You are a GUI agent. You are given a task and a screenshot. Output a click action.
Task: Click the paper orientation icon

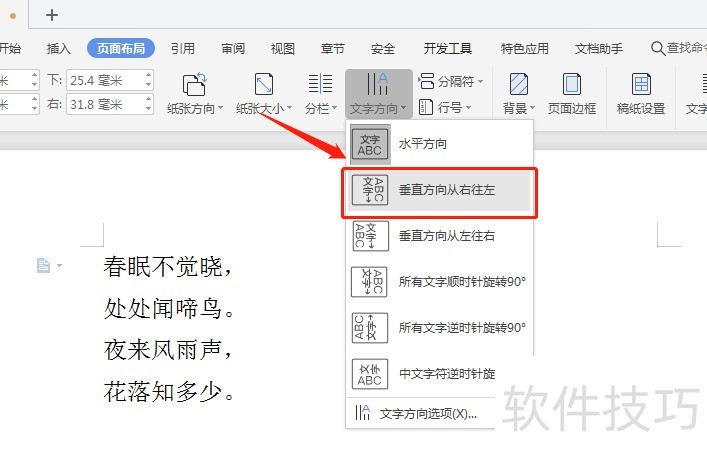click(x=195, y=84)
